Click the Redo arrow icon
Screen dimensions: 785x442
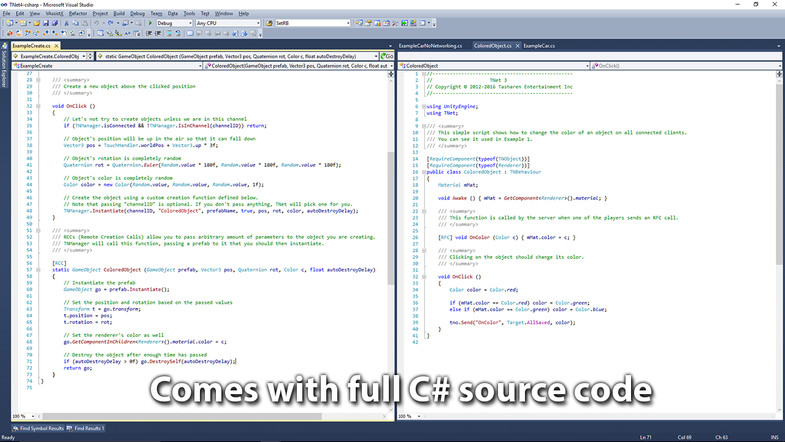[x=110, y=23]
